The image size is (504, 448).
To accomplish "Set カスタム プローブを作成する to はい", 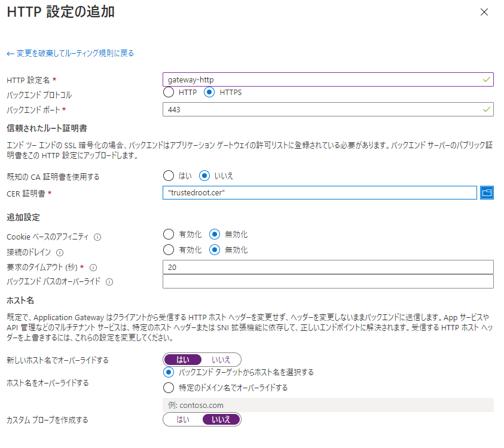I will (183, 419).
